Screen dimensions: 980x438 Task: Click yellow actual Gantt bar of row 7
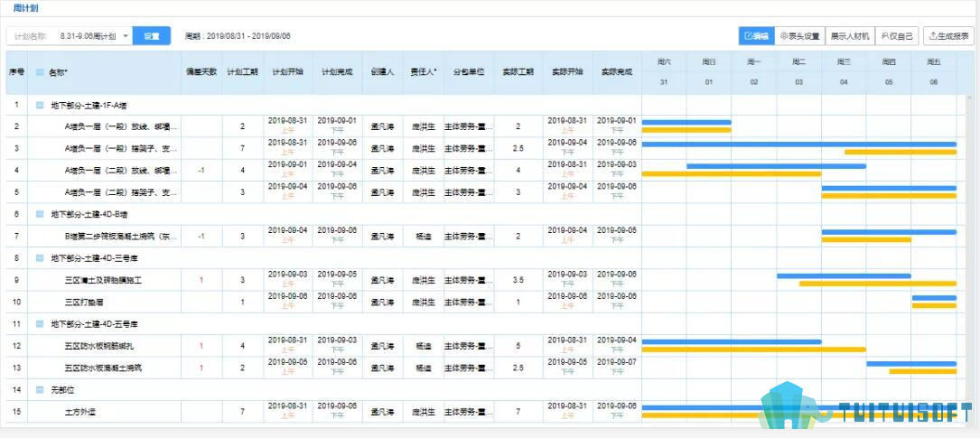pyautogui.click(x=866, y=239)
